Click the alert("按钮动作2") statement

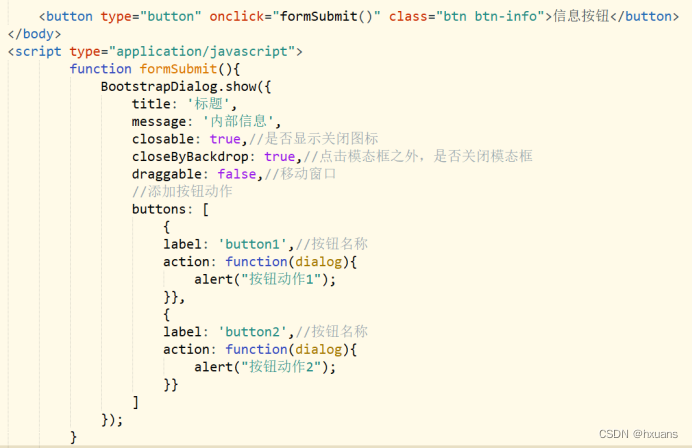265,367
